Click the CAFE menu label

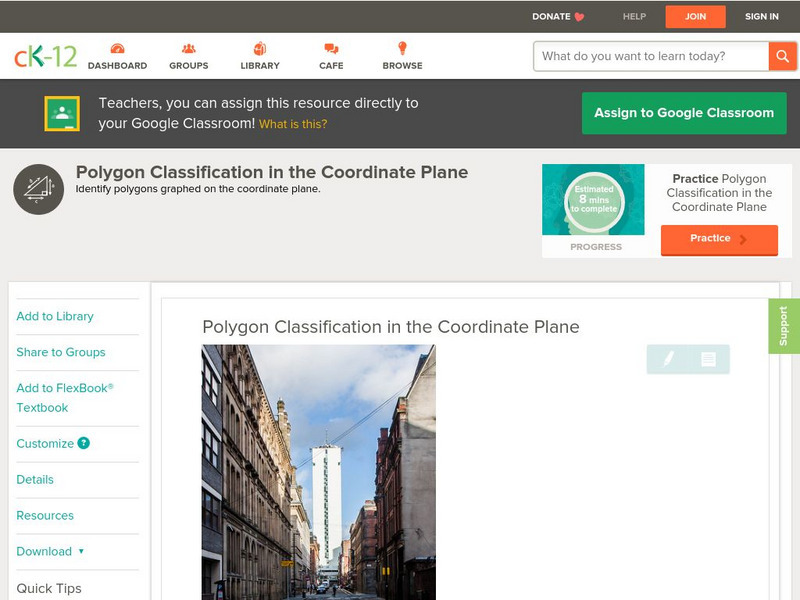[331, 66]
